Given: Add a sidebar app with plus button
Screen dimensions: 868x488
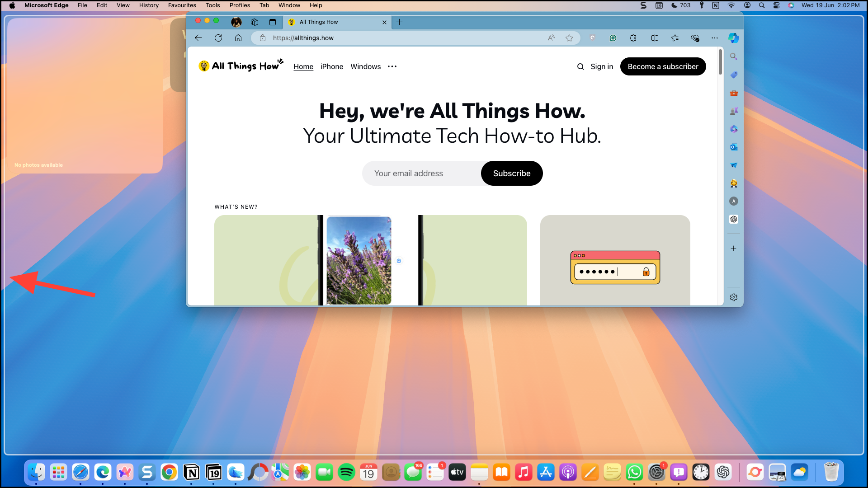Looking at the screenshot, I should 733,249.
